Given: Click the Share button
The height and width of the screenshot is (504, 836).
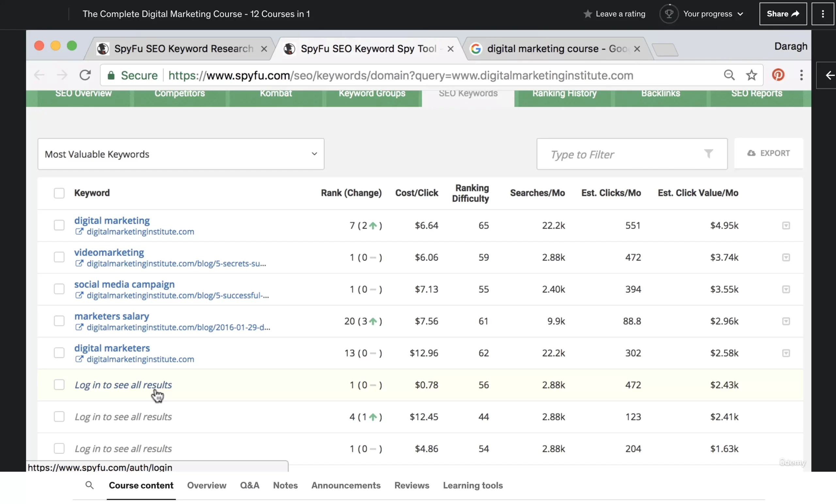Looking at the screenshot, I should pyautogui.click(x=783, y=14).
